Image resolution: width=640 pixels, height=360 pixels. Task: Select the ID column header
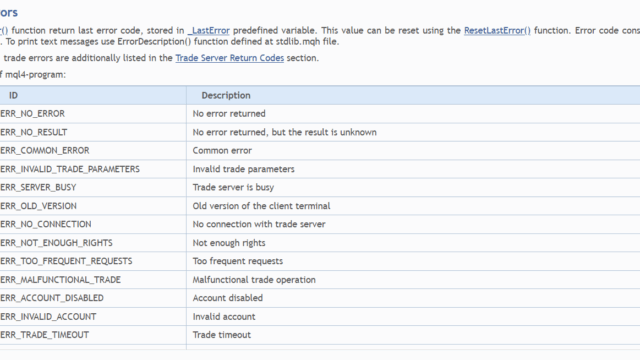click(13, 96)
